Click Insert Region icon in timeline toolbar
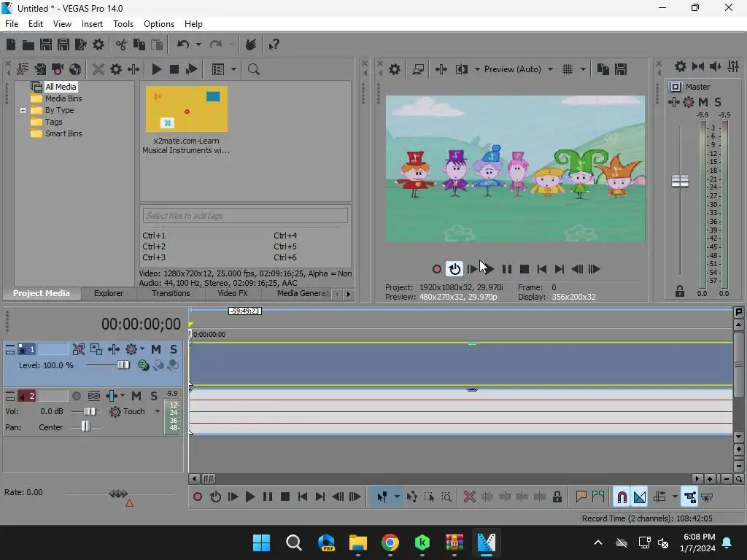The height and width of the screenshot is (560, 747). 598,497
